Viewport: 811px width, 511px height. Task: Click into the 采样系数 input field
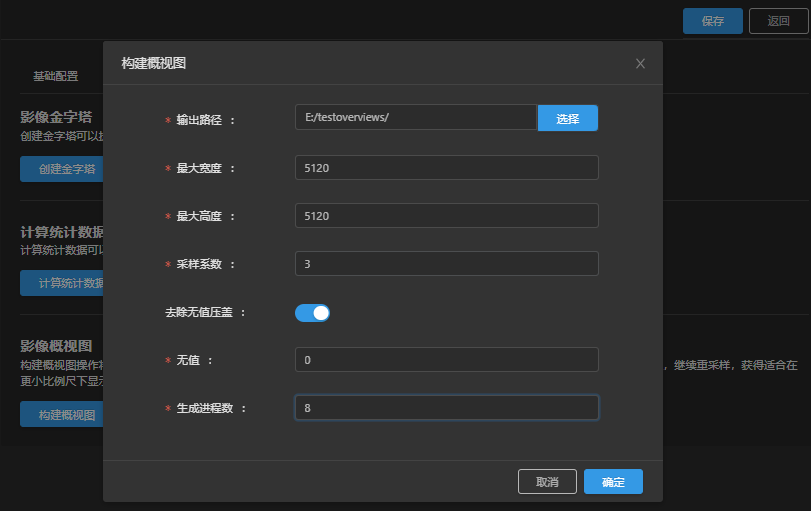click(446, 264)
